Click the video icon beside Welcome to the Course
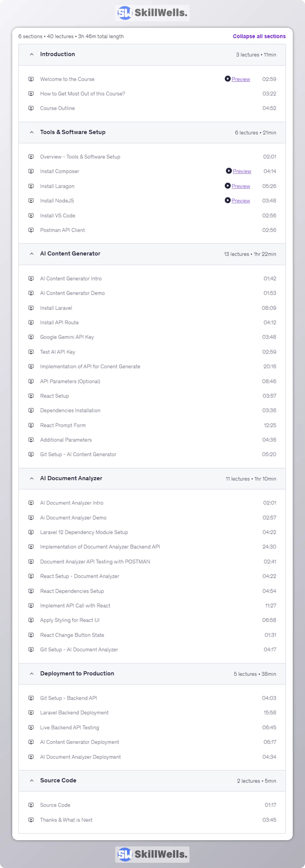305x868 pixels. pyautogui.click(x=31, y=79)
